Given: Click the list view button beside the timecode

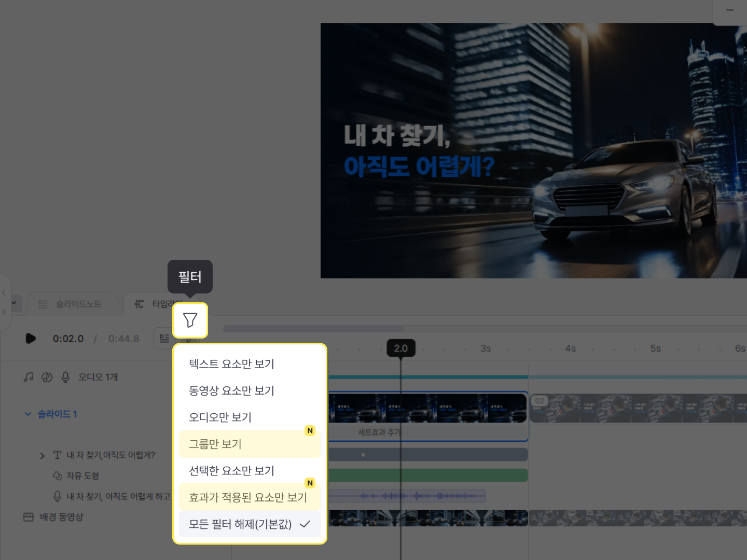Looking at the screenshot, I should click(x=163, y=339).
